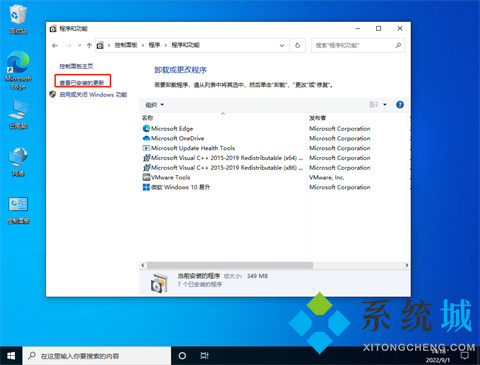Open the 组织 dropdown menu
480x365 pixels.
(x=154, y=105)
